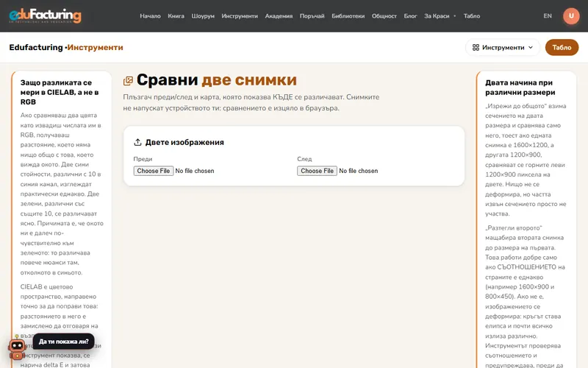Open Шоурум in the navigation bar
Viewport: 588px width, 368px height.
(203, 15)
